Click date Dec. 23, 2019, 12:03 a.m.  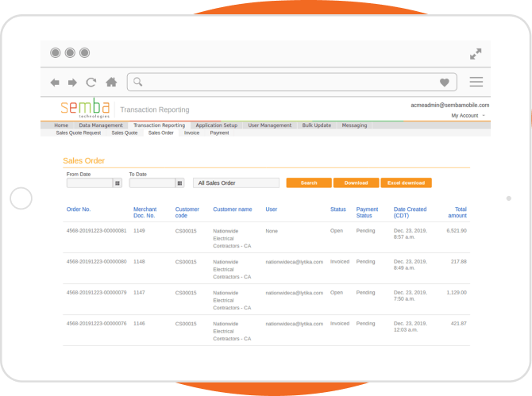click(411, 326)
